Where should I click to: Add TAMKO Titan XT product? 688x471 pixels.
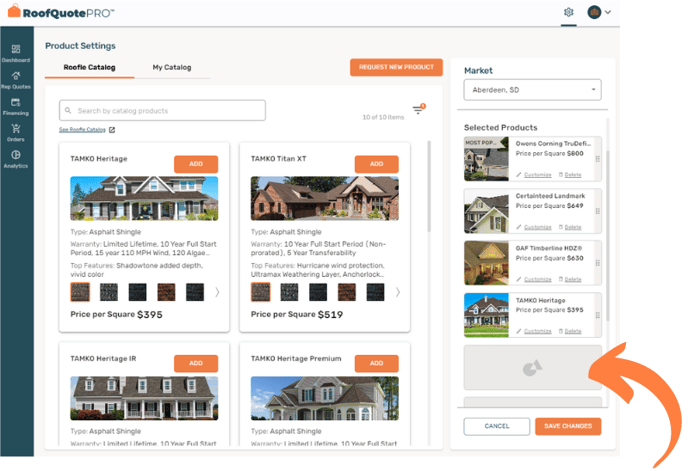(376, 164)
